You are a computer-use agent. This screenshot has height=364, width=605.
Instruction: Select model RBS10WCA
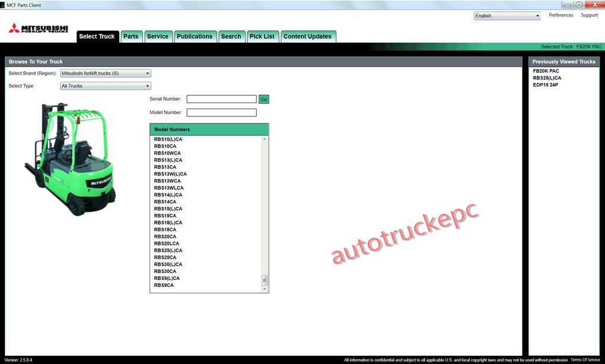pyautogui.click(x=167, y=153)
